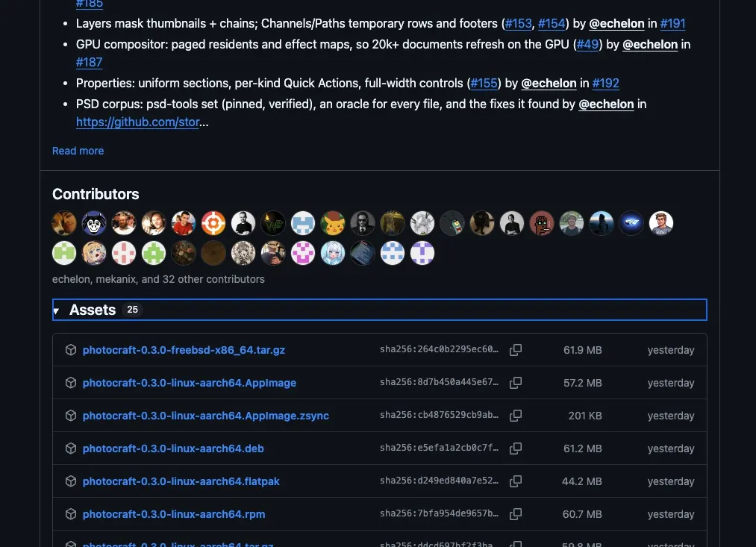The image size is (756, 547).
Task: Expand release notes with Read more
Action: coord(78,151)
